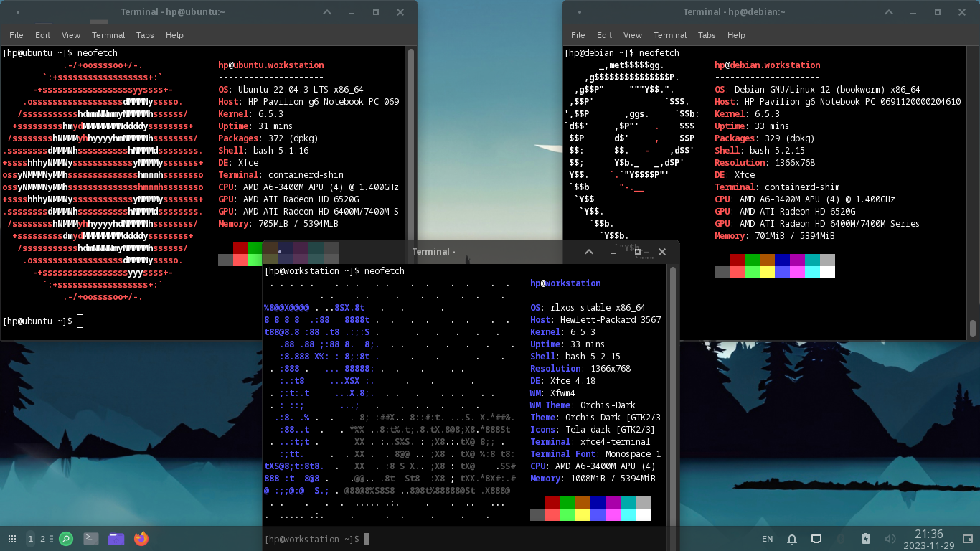Viewport: 980px width, 551px height.
Task: Click 'hp@debian.workstation' header text
Action: point(768,65)
